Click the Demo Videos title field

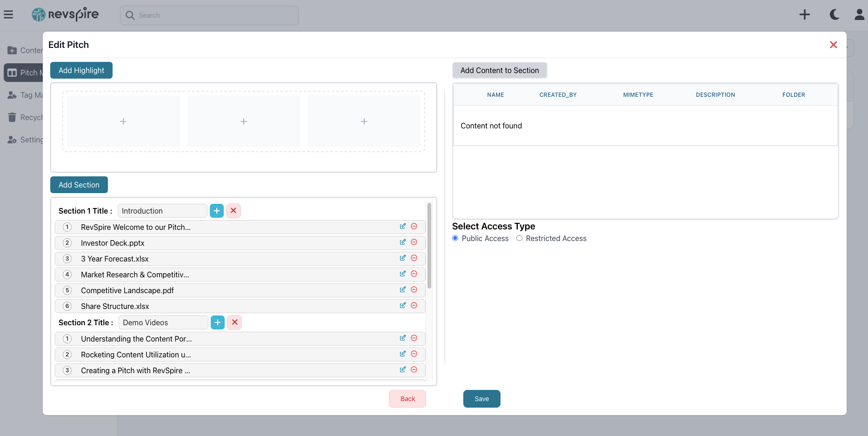click(x=163, y=322)
